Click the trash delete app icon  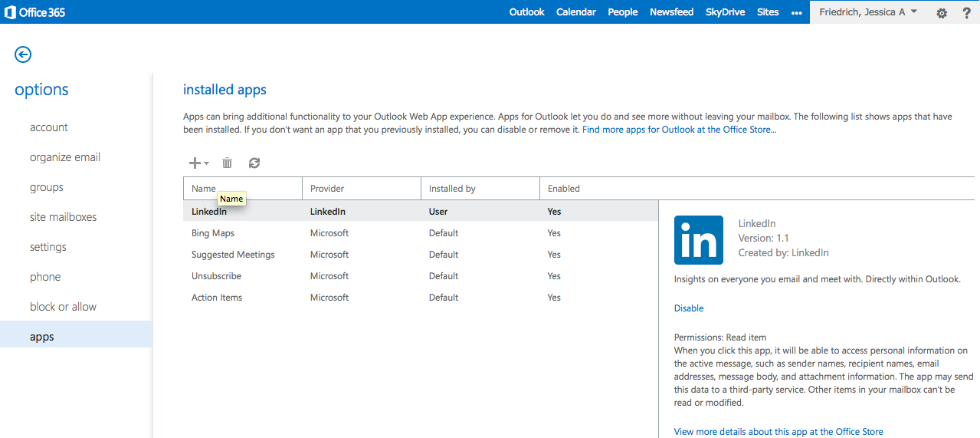coord(228,163)
